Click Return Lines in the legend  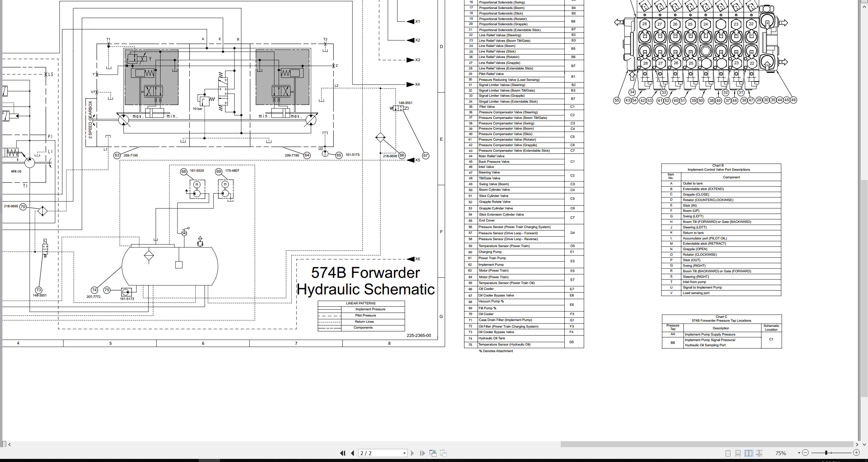click(364, 322)
